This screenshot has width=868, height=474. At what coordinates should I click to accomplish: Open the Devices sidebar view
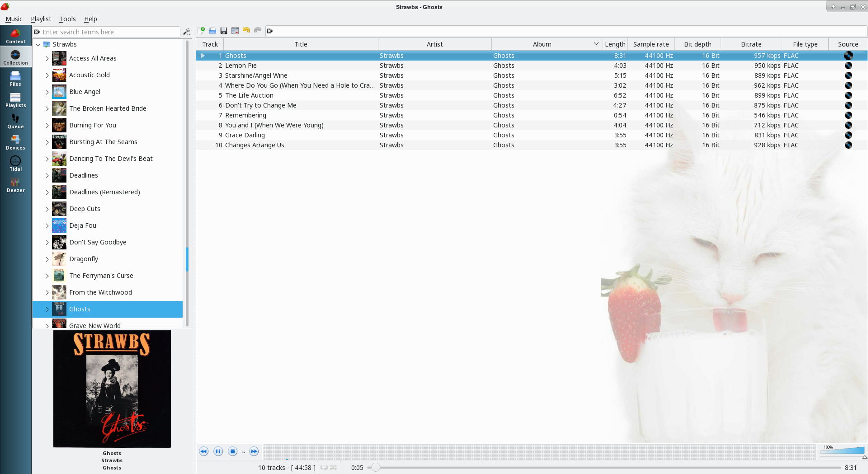[16, 142]
